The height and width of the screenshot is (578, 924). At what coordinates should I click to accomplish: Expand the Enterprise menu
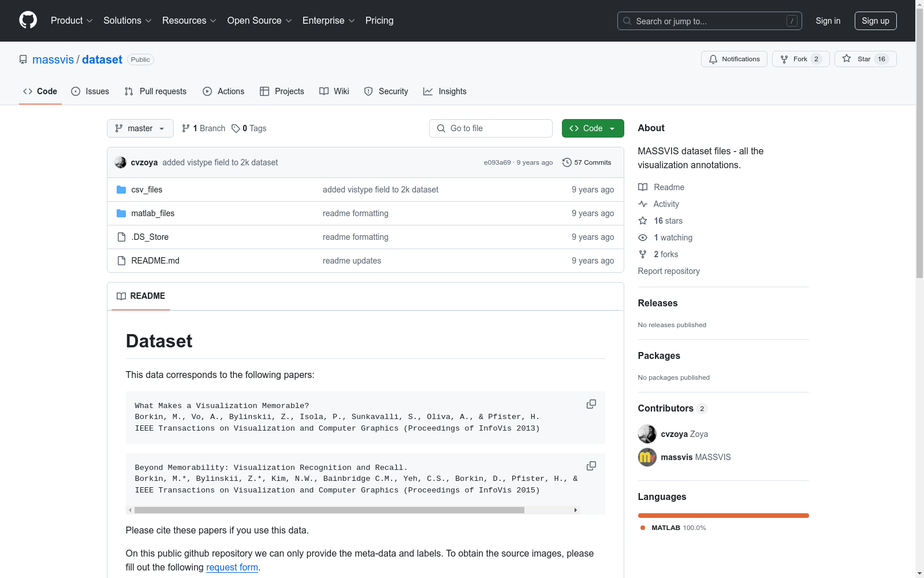point(329,20)
